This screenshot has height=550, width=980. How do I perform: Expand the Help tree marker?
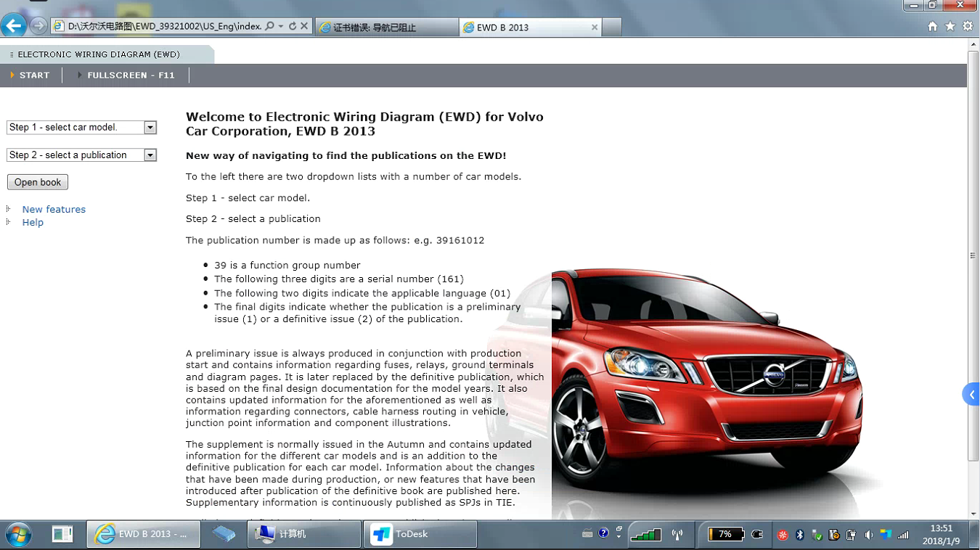pos(8,222)
